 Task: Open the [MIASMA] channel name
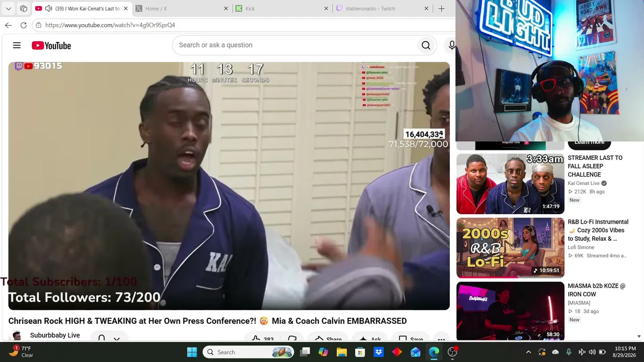[579, 303]
